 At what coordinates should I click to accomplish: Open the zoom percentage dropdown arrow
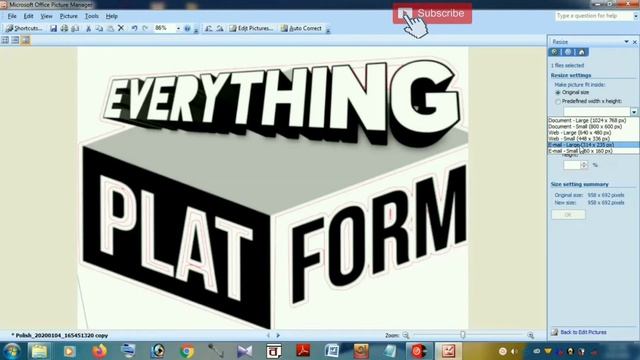(x=178, y=28)
